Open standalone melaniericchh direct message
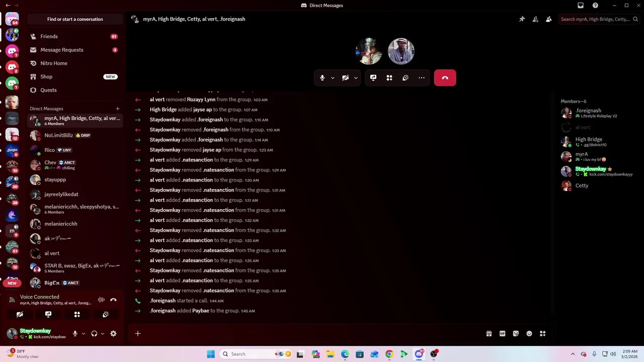This screenshot has height=362, width=644. 74,224
